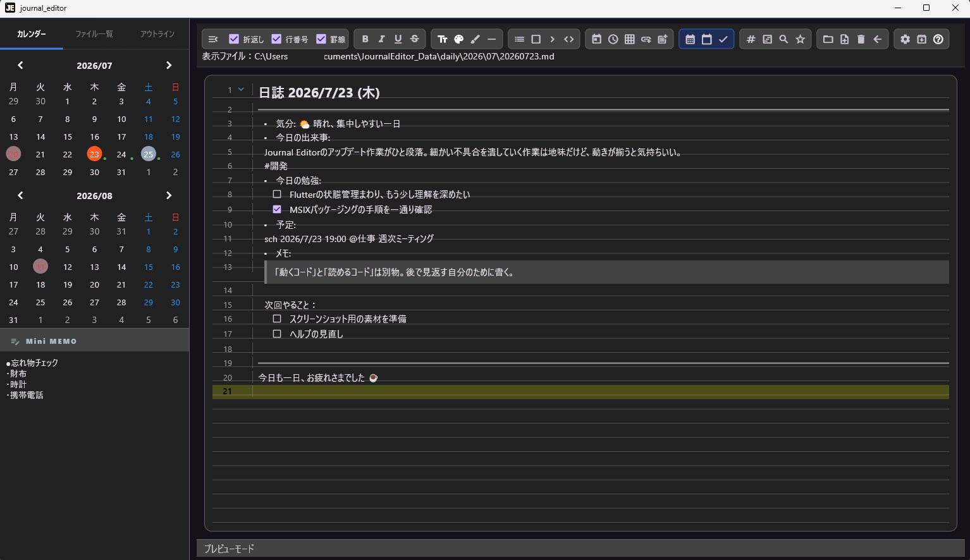Insert a horizontal rule
Image resolution: width=970 pixels, height=560 pixels.
tap(491, 39)
